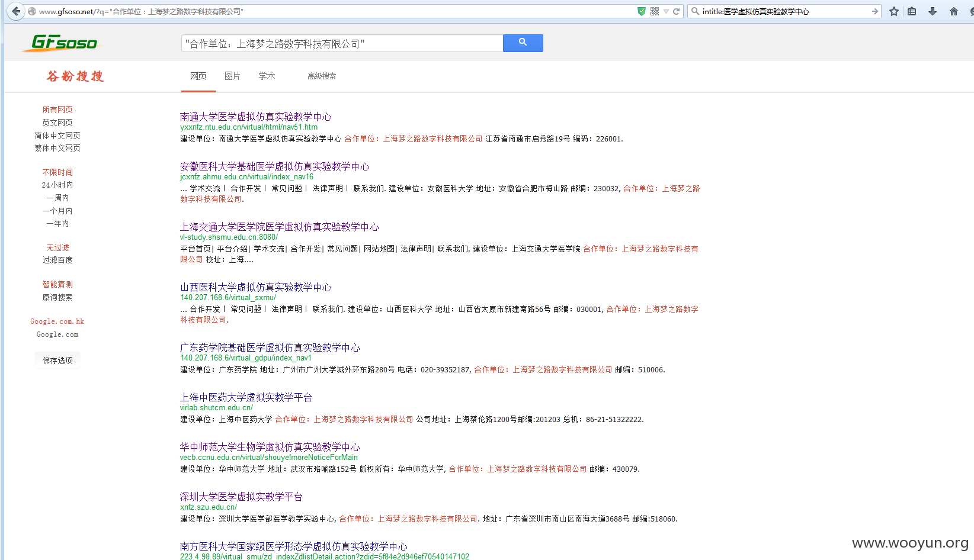
Task: Choose Google.com source
Action: click(57, 334)
